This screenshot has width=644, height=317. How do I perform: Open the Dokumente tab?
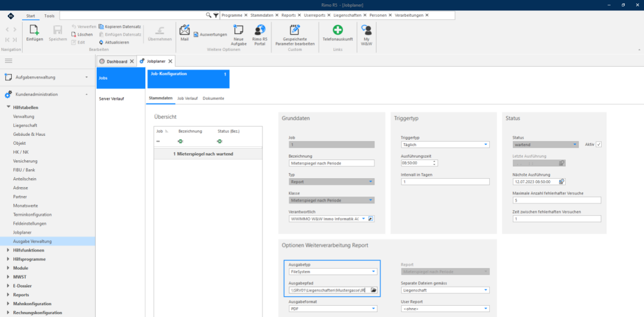pyautogui.click(x=213, y=98)
